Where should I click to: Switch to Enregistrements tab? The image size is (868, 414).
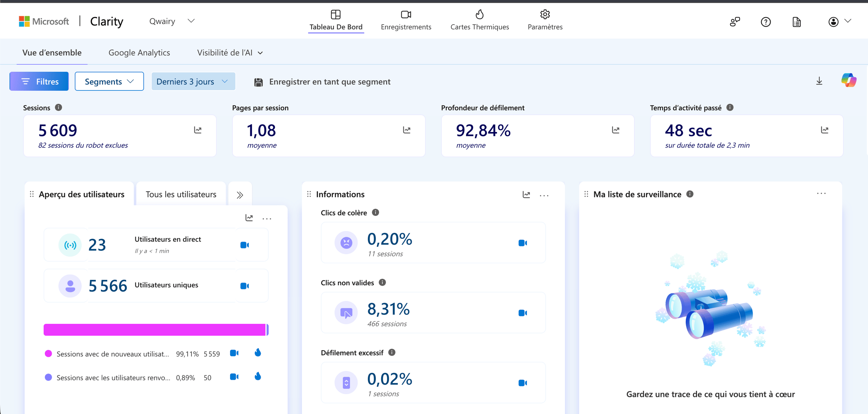pyautogui.click(x=406, y=20)
